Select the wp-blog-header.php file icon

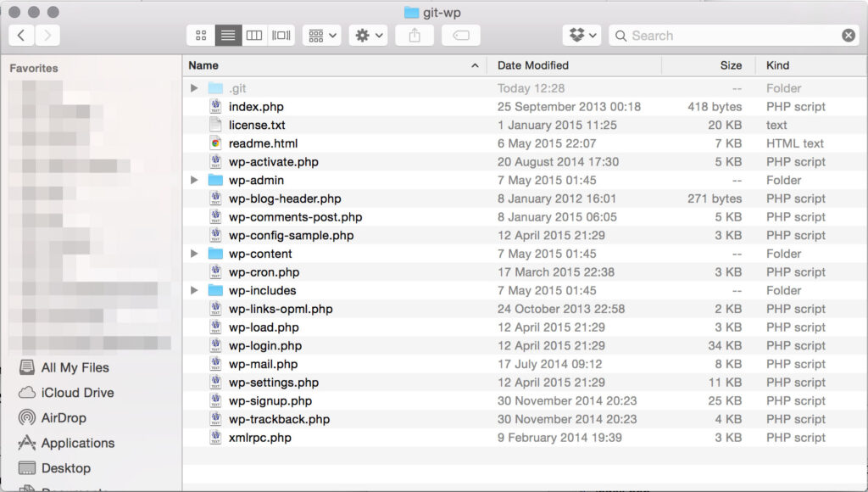click(x=215, y=198)
